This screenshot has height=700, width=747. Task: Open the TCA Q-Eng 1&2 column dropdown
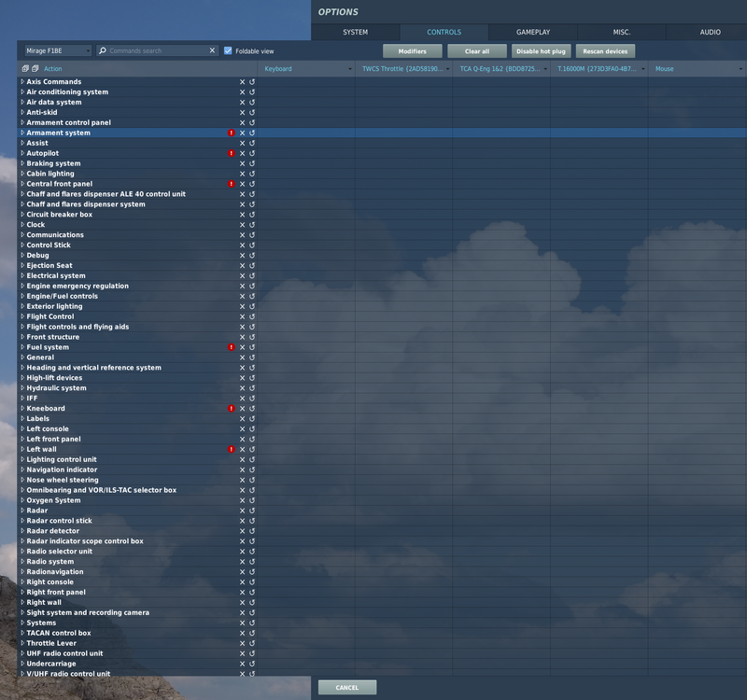point(545,69)
